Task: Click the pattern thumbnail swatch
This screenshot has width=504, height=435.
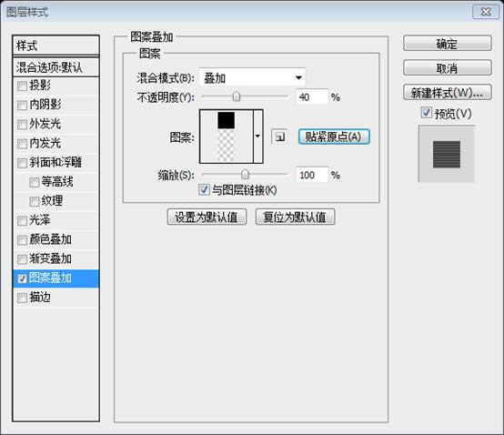Action: pyautogui.click(x=227, y=137)
